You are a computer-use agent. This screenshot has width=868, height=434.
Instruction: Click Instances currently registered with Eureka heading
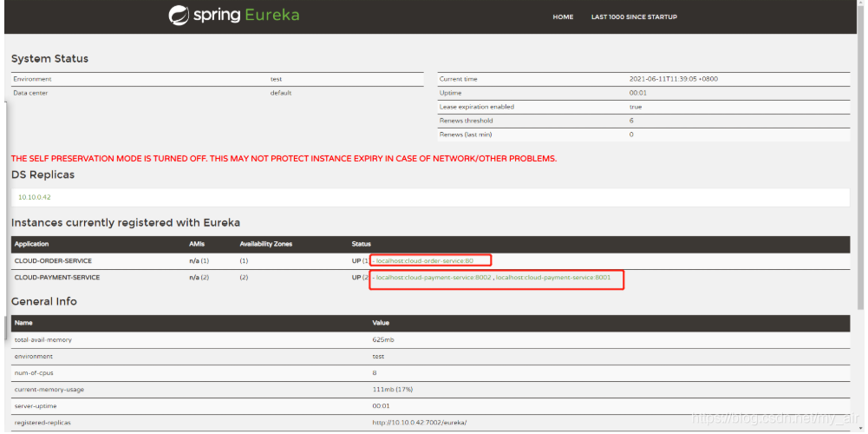coord(126,223)
